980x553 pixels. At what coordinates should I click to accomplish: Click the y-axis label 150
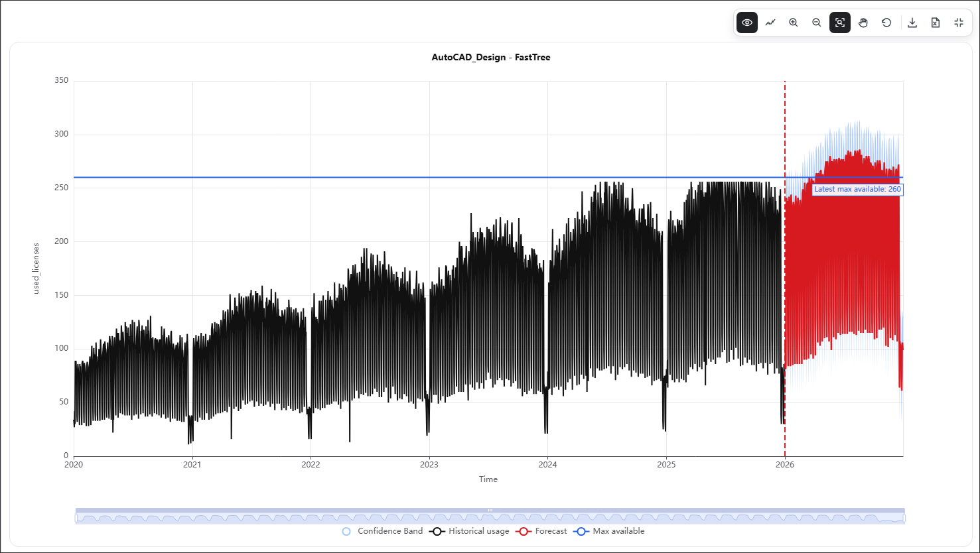coord(61,294)
